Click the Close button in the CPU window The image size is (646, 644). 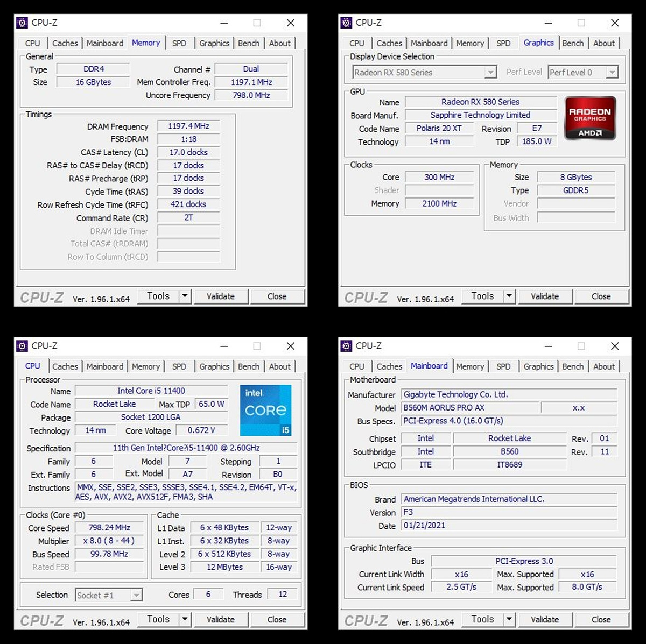[277, 619]
